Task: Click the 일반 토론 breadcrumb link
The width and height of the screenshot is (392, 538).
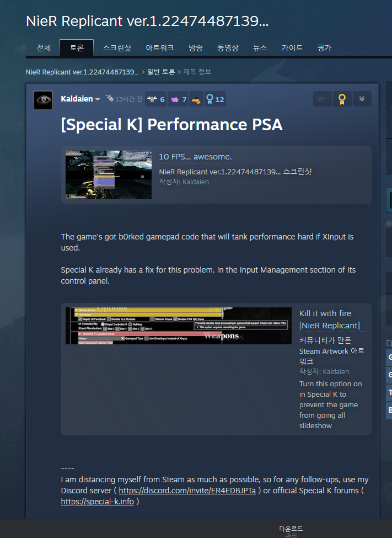Action: 161,72
